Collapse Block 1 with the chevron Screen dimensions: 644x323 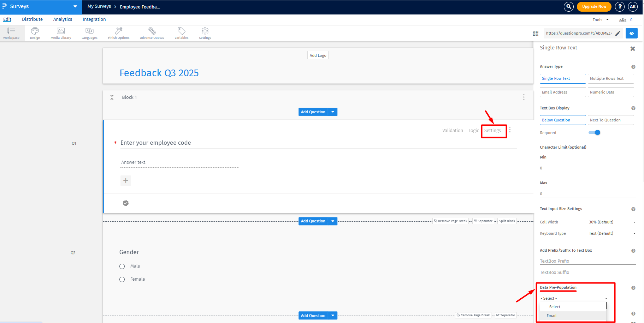coord(112,97)
